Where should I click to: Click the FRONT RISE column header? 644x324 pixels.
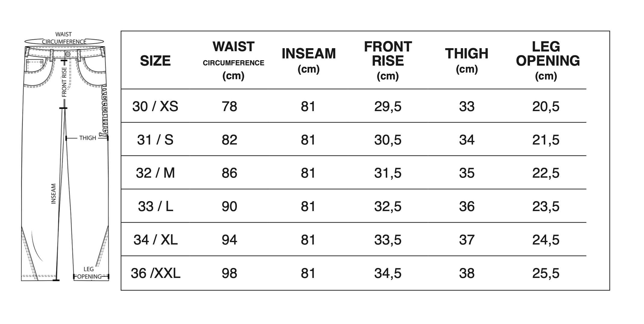pyautogui.click(x=388, y=60)
